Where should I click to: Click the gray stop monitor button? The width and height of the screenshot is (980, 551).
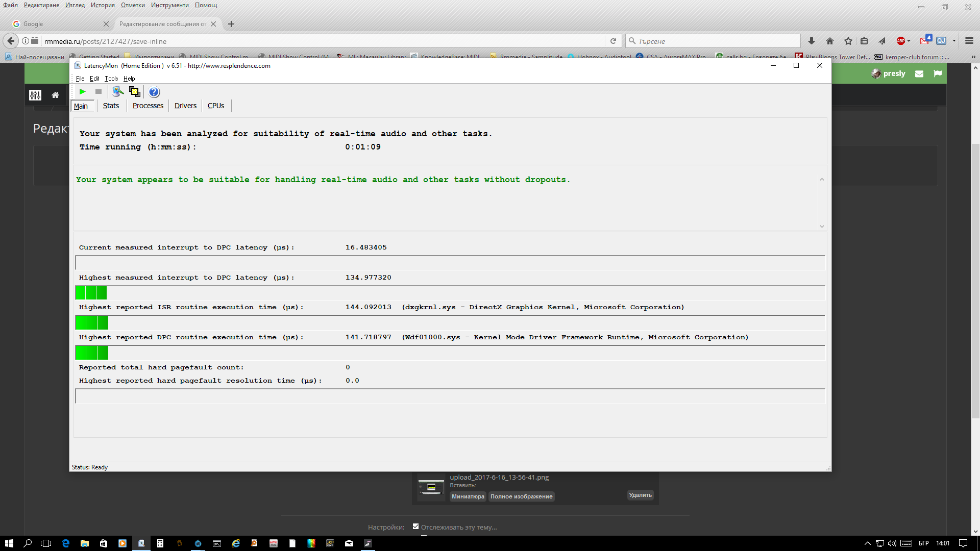pyautogui.click(x=99, y=92)
